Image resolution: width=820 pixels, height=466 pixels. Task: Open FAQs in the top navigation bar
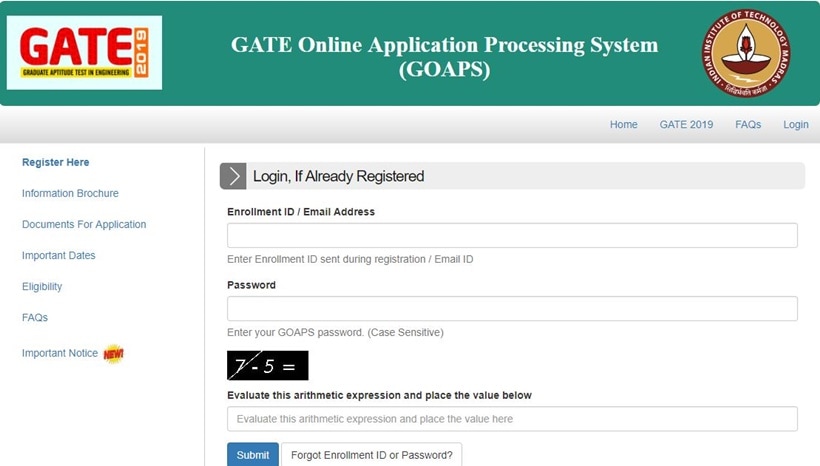pos(748,124)
